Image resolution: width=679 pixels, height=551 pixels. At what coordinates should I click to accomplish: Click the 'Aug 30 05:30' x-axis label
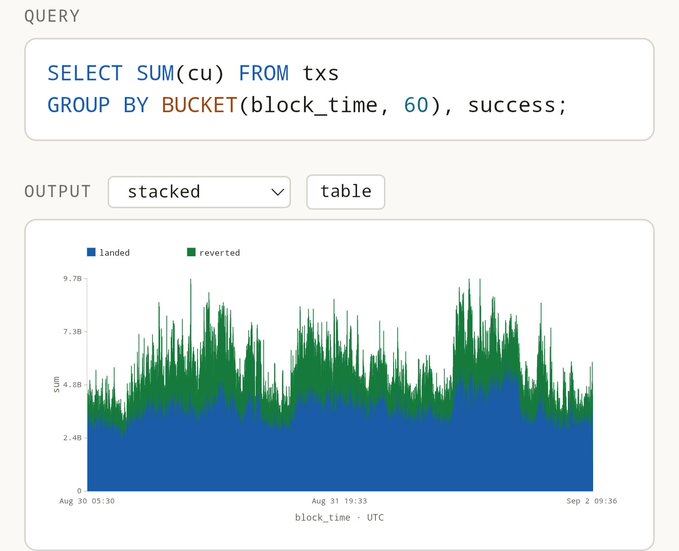click(87, 501)
